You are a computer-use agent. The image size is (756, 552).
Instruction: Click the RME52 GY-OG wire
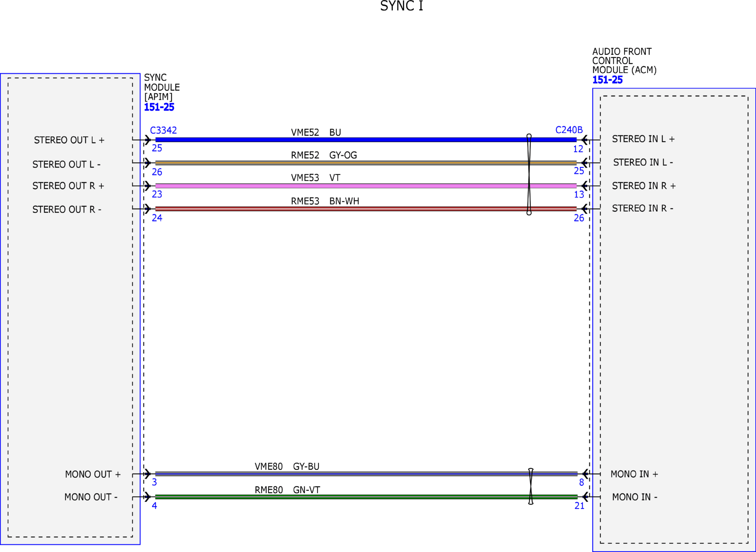click(366, 163)
